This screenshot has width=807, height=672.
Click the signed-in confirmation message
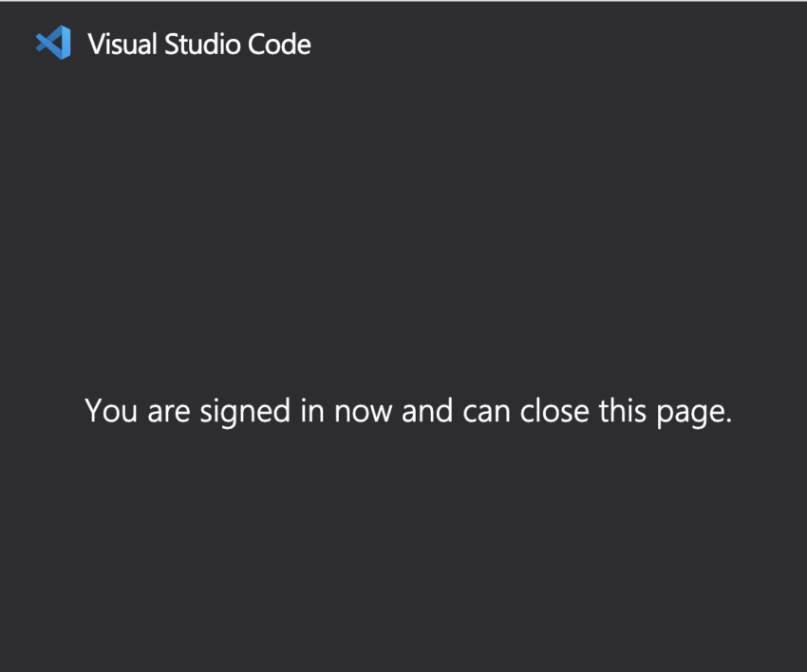click(408, 412)
